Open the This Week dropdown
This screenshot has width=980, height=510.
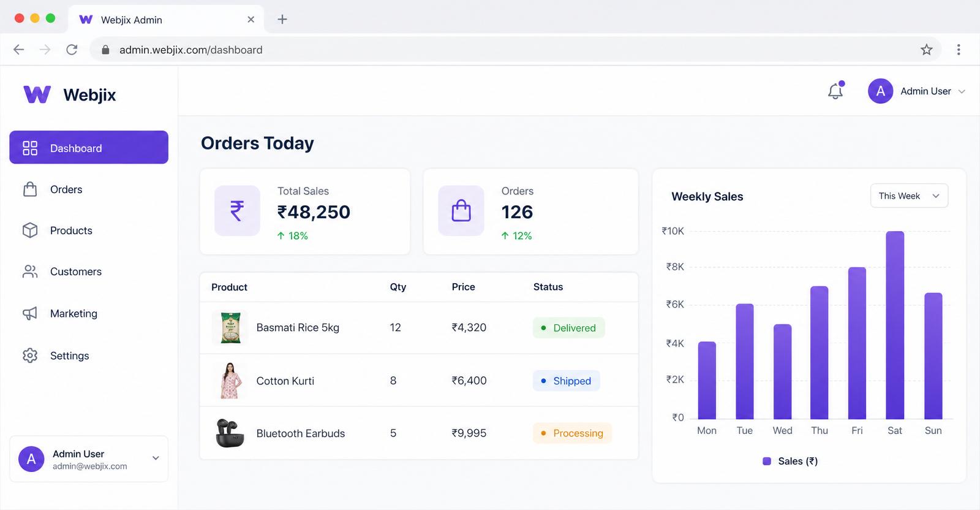click(909, 196)
